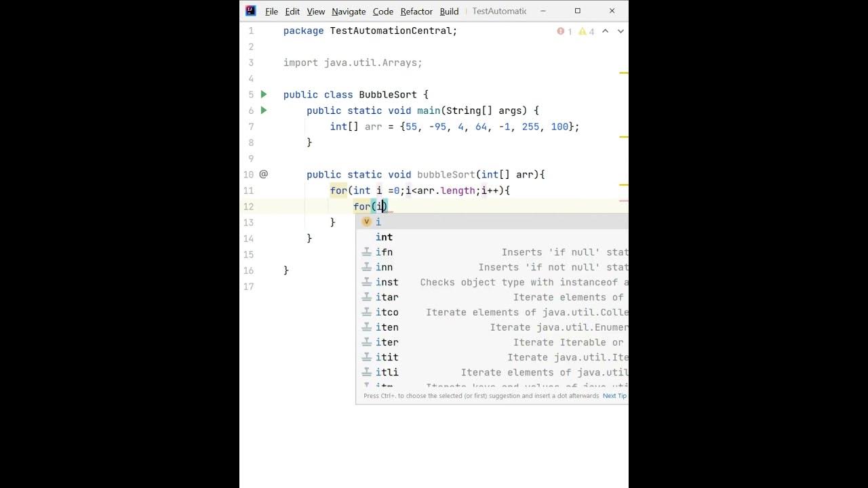The width and height of the screenshot is (868, 488).
Task: Open the Refactor menu
Action: (416, 12)
